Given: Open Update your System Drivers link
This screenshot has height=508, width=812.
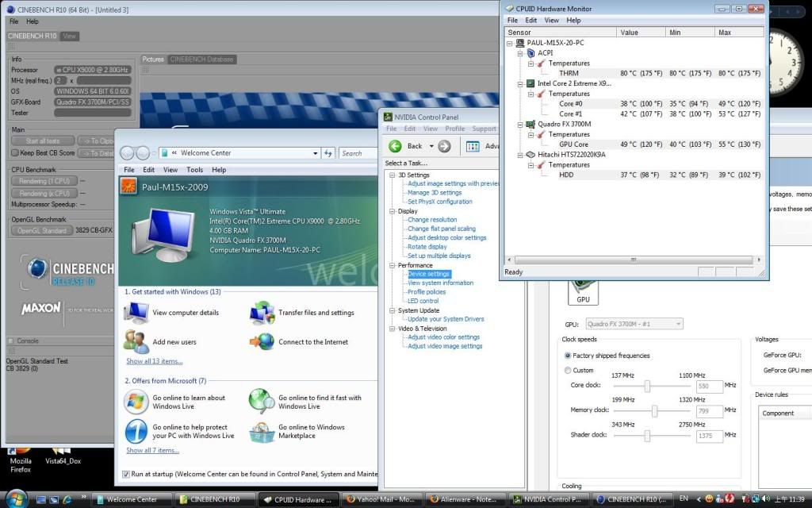Looking at the screenshot, I should pos(445,319).
